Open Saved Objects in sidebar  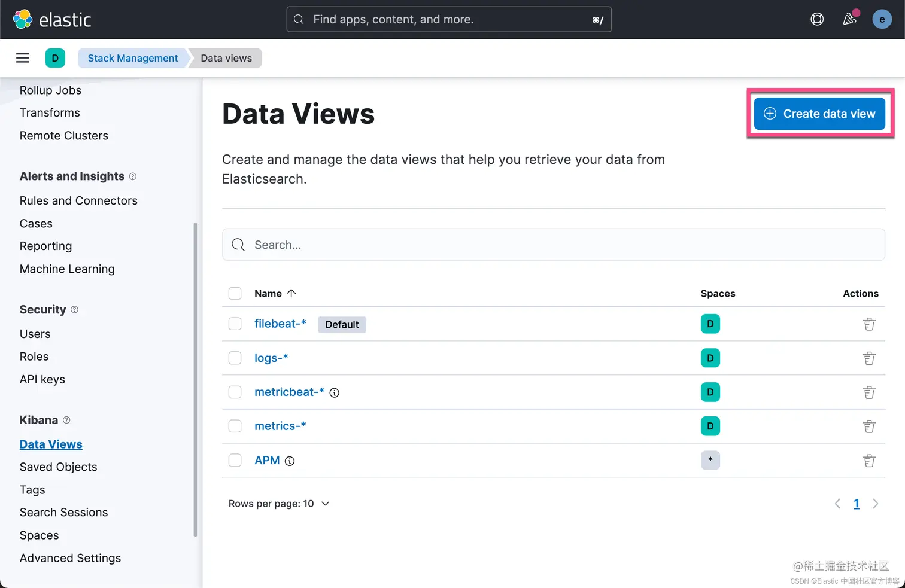pos(58,467)
